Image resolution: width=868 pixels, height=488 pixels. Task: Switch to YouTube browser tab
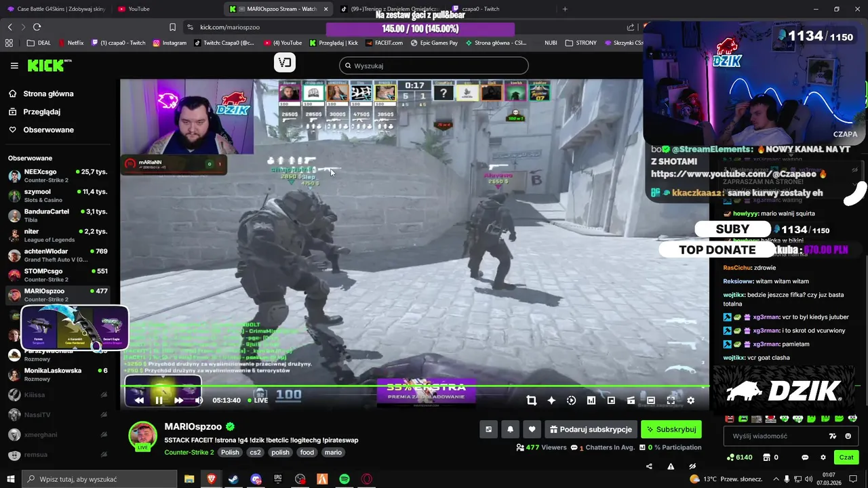pos(166,9)
